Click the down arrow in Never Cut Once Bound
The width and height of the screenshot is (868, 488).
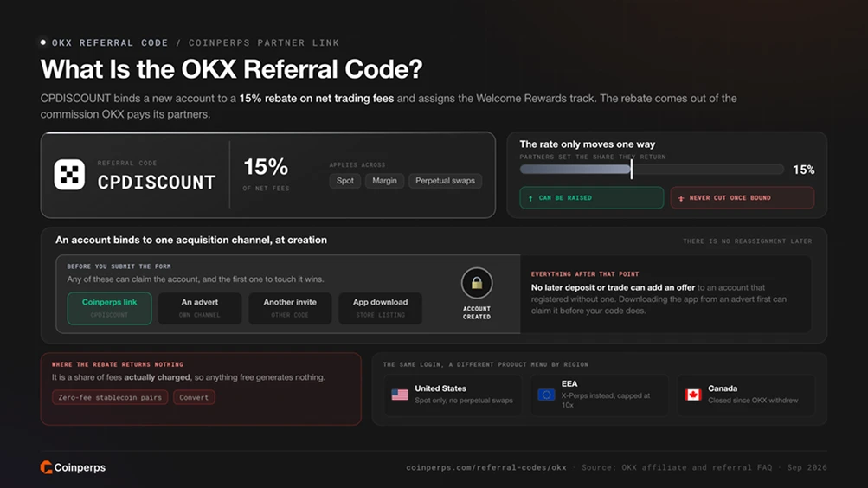coord(681,198)
